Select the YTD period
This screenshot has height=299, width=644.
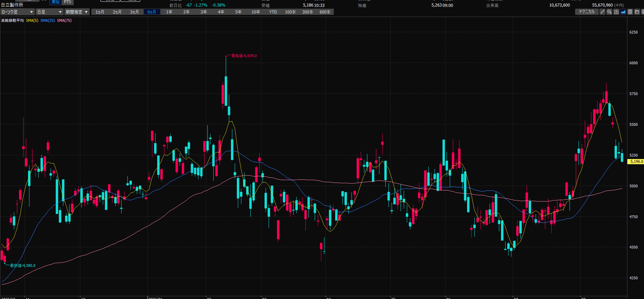pyautogui.click(x=273, y=12)
